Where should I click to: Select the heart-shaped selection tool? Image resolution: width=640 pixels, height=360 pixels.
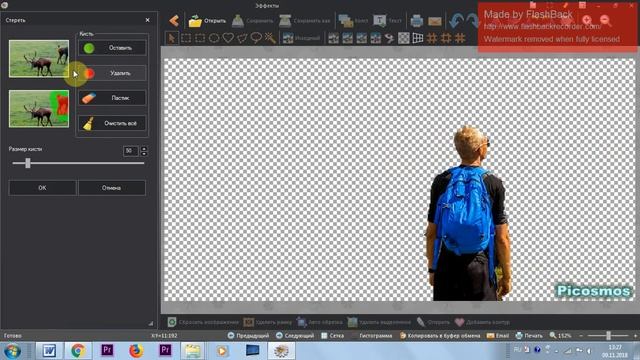pyautogui.click(x=228, y=38)
